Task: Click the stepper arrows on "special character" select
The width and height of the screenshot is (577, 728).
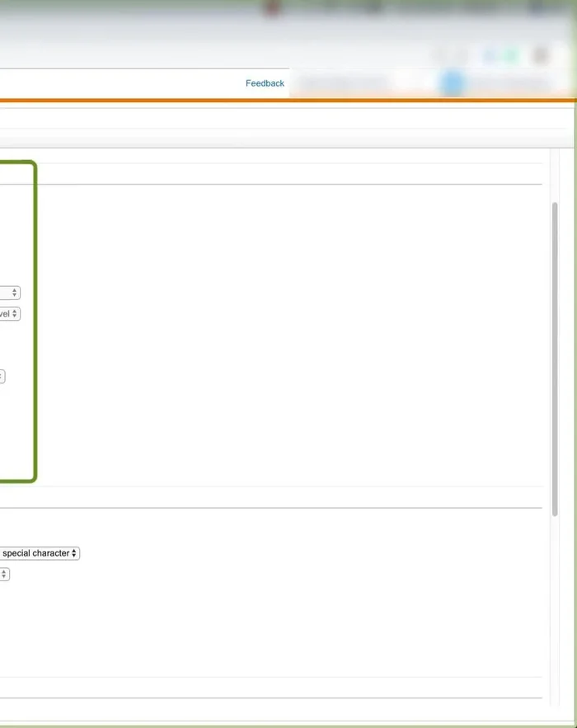Action: click(74, 553)
